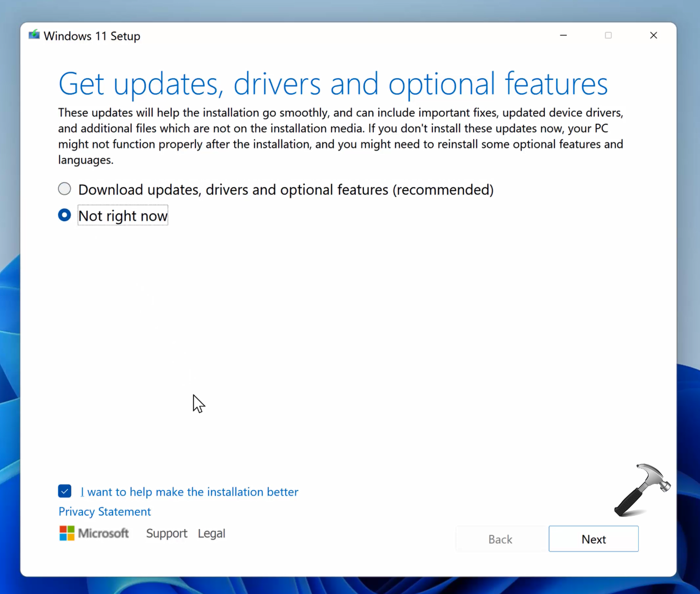Open the Support link
This screenshot has width=700, height=594.
pos(167,533)
